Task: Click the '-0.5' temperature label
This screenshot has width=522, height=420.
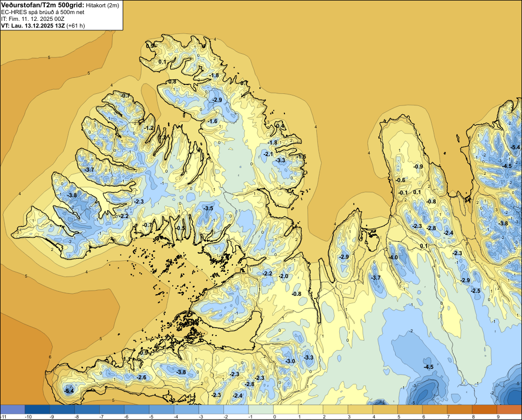Action: [180, 229]
